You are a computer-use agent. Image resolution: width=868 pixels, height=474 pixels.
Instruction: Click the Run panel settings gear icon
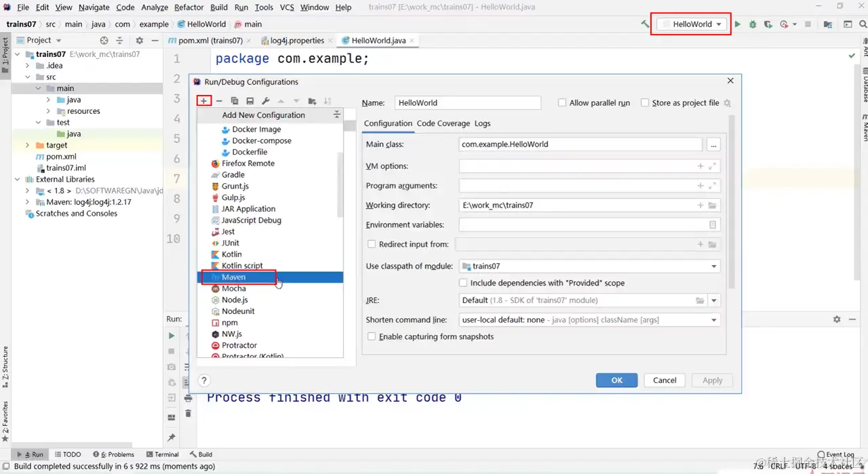(x=837, y=319)
